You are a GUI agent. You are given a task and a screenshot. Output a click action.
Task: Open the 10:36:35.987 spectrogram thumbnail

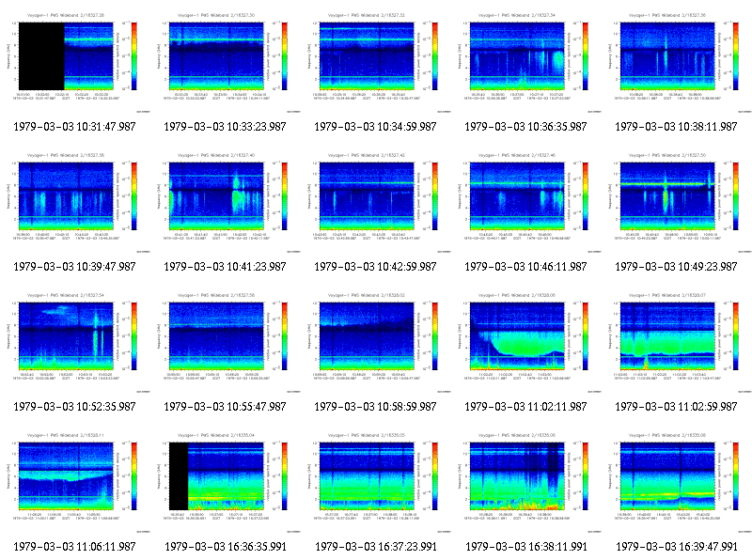click(x=526, y=62)
